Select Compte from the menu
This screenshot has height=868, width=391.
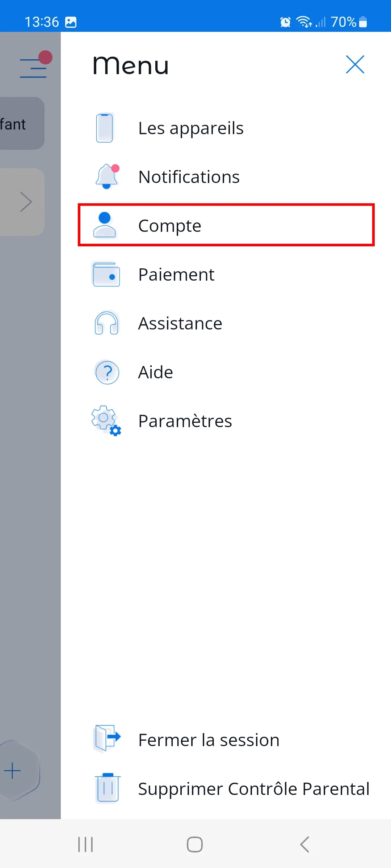click(169, 226)
